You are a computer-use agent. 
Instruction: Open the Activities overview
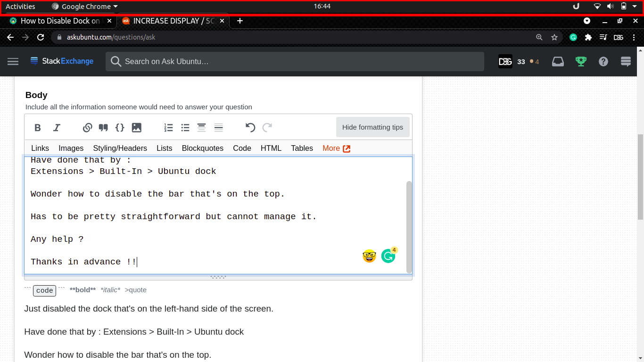click(20, 7)
